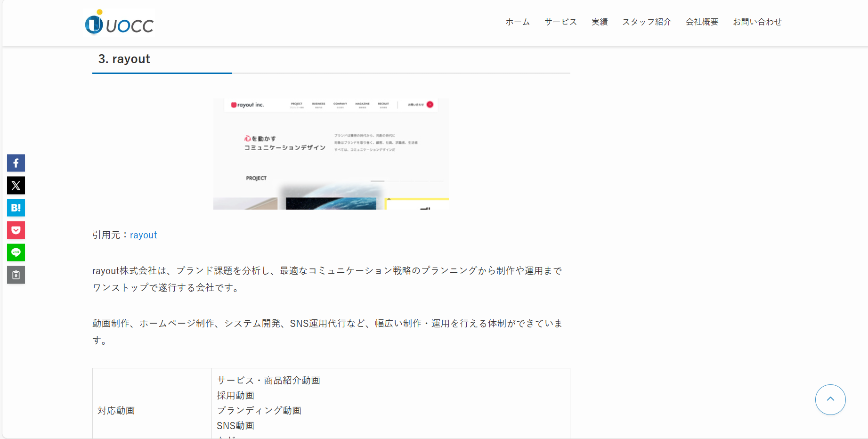Click the paragraph starting 動画制作、ホームページ制作
This screenshot has width=868, height=439.
[327, 332]
